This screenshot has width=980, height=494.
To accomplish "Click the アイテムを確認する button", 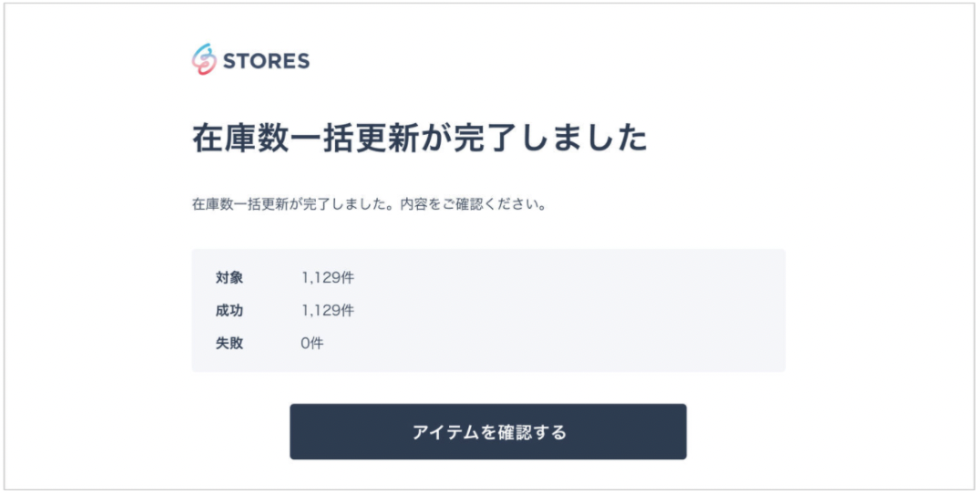I will tap(488, 431).
